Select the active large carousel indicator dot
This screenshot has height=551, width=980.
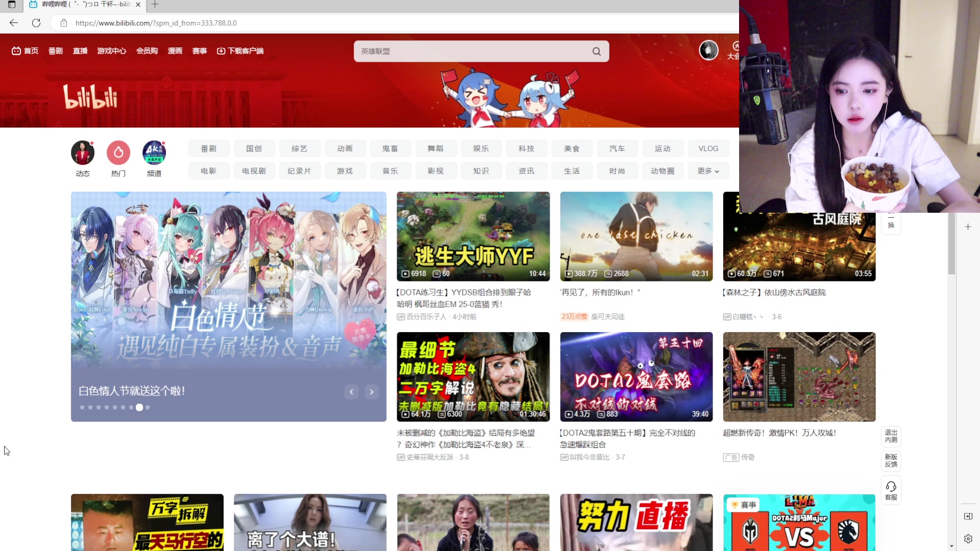pyautogui.click(x=139, y=407)
